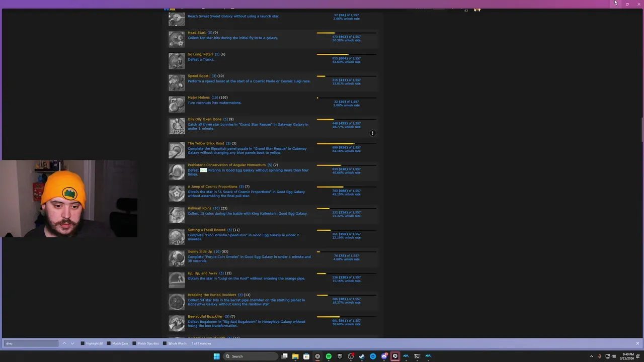Open Olly Olly Oxen-Done achievement title
644x362 pixels.
205,119
